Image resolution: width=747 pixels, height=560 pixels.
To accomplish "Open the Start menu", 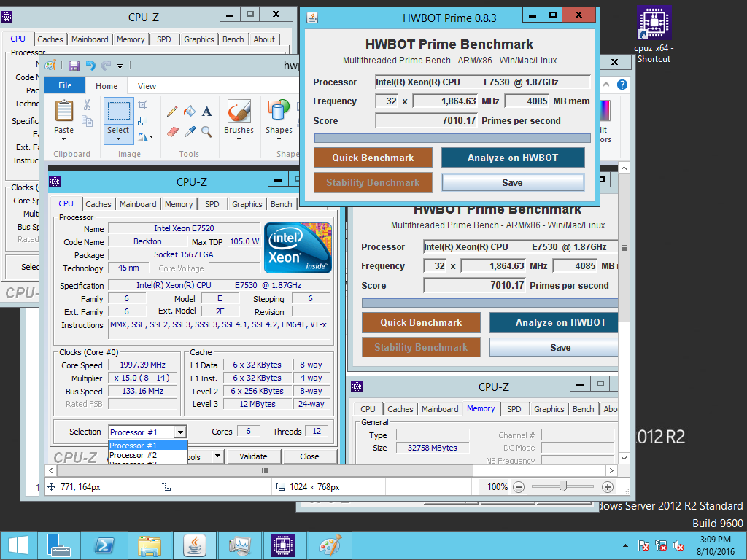I will 18,545.
